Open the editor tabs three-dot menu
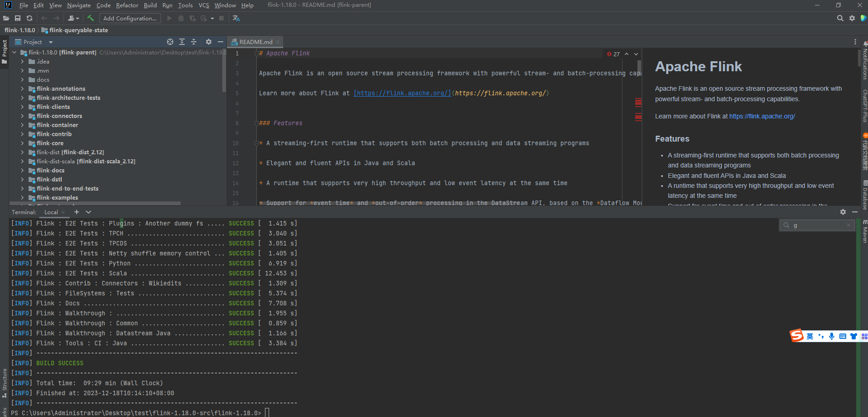Viewport: 868px width, 417px height. click(x=855, y=42)
